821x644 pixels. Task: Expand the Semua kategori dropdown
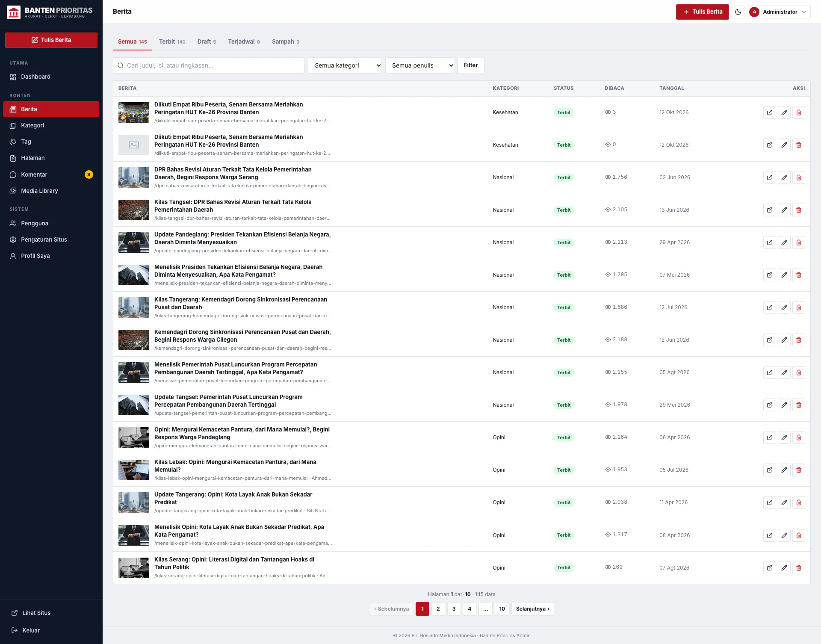345,65
